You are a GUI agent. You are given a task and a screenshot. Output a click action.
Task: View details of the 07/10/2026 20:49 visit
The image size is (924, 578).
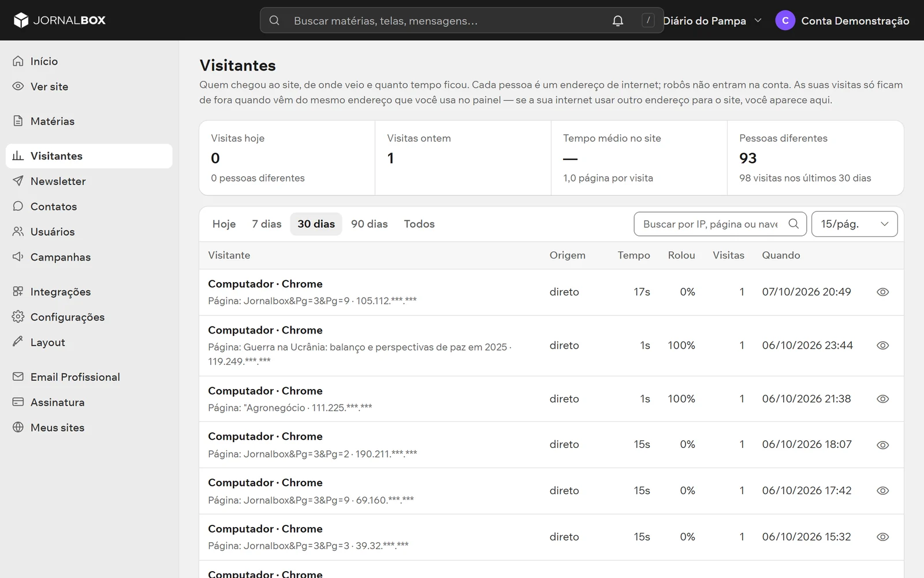pyautogui.click(x=882, y=292)
